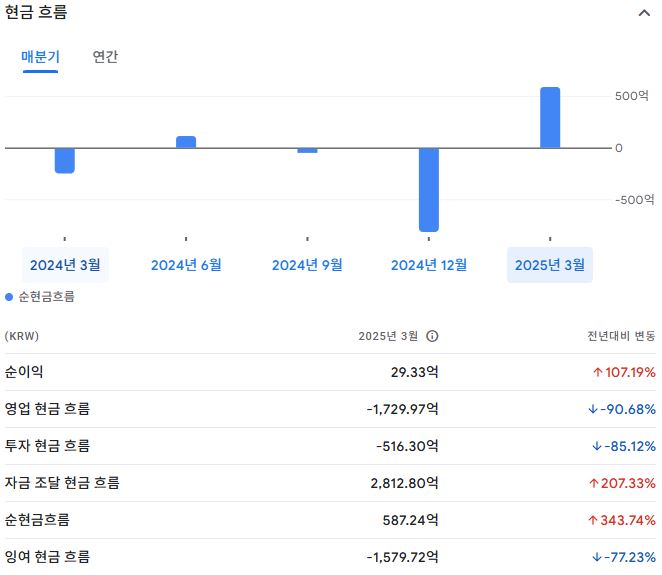This screenshot has width=662, height=575.
Task: Open the info icon next to 2025년 3월
Action: click(432, 336)
